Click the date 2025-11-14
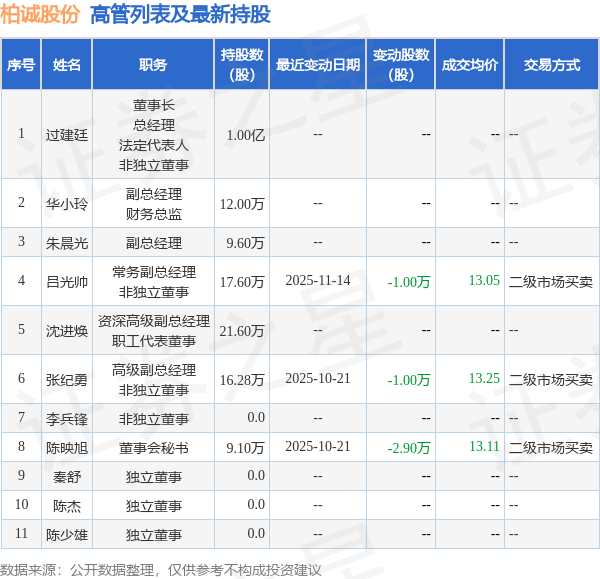Viewport: 600px width, 579px height. click(318, 280)
